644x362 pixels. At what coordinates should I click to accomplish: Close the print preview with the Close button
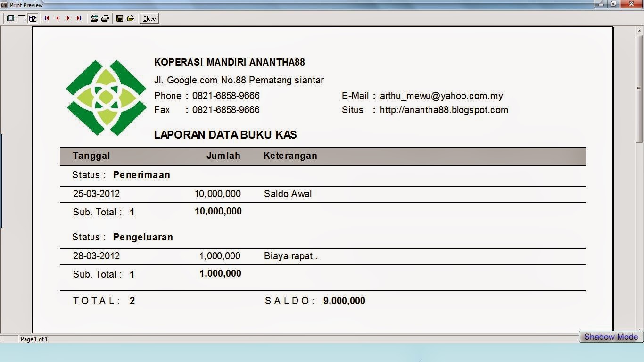point(149,19)
